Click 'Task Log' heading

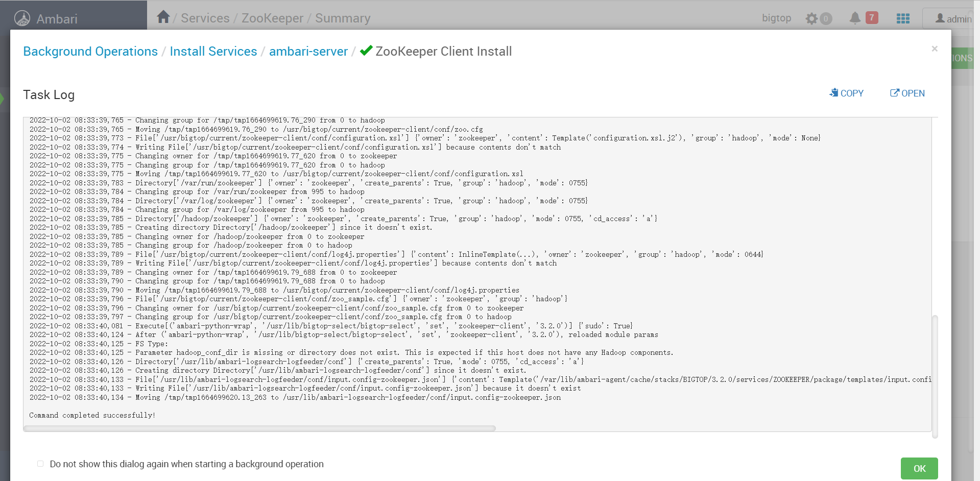point(49,95)
